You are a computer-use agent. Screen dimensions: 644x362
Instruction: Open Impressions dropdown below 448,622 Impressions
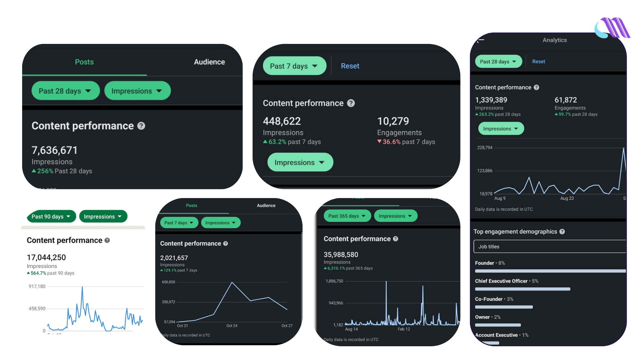[x=300, y=163]
